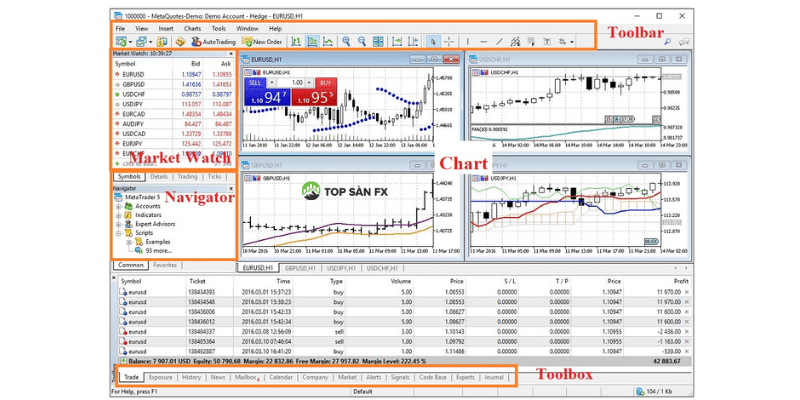Click the Market Watch dollar toolbar icon

click(x=161, y=41)
